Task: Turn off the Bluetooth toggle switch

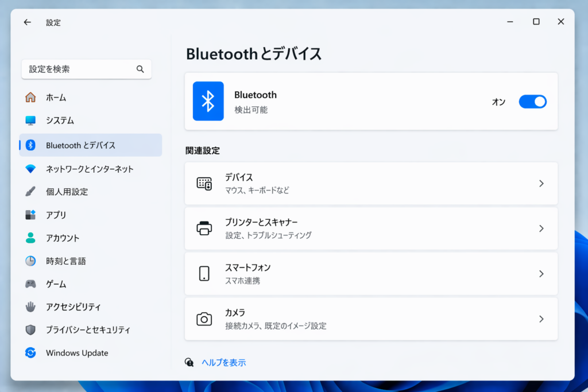Action: (532, 102)
